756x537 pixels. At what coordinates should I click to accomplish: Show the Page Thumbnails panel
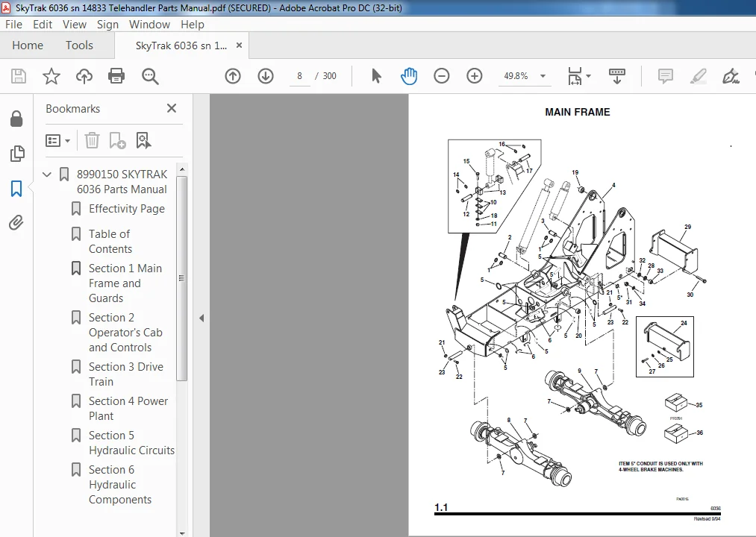(17, 154)
